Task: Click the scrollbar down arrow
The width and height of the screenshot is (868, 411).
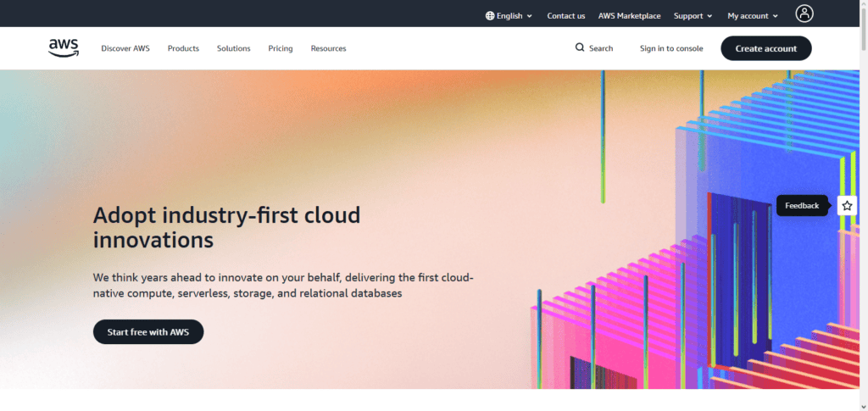Action: (863, 407)
